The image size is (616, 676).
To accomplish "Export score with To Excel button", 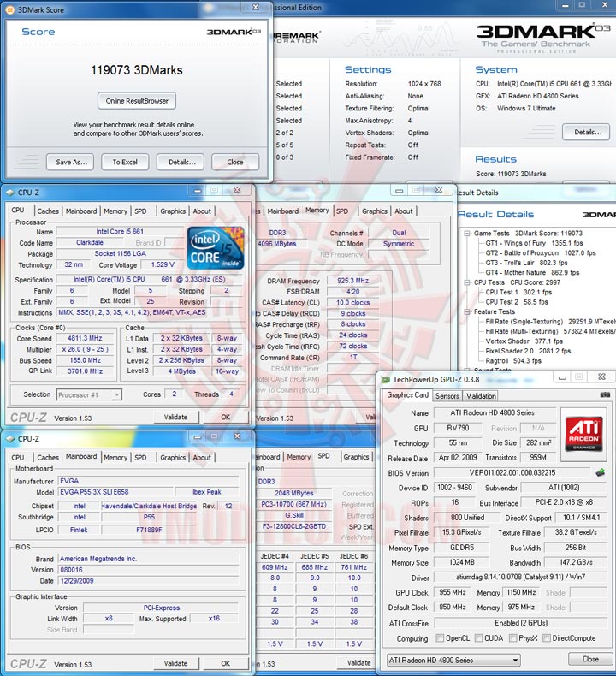I will (x=125, y=162).
